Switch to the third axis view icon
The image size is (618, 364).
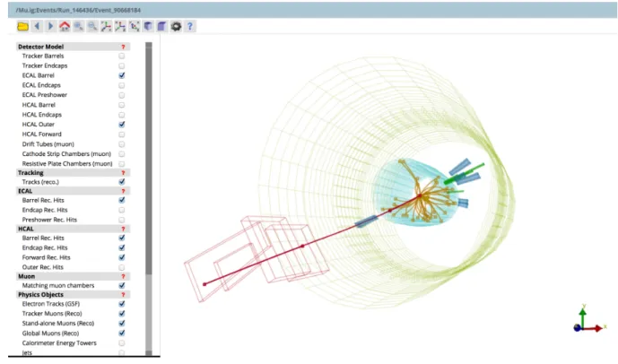tap(135, 26)
